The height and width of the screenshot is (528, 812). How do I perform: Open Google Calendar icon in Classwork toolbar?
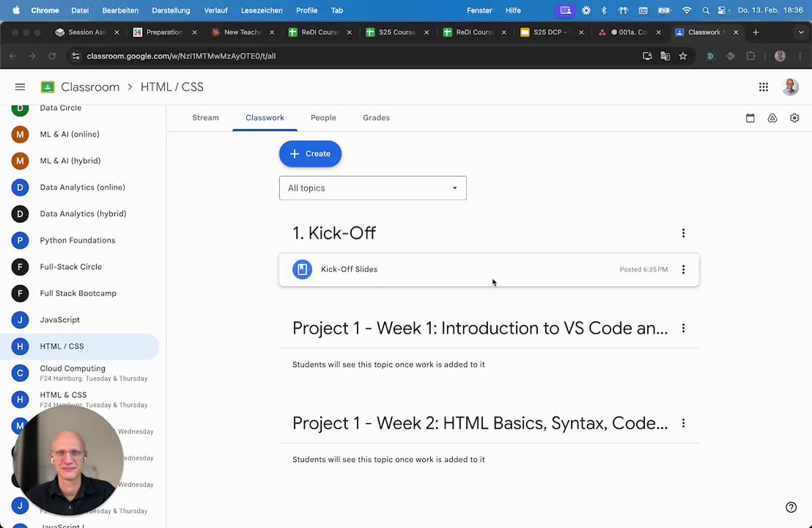750,118
